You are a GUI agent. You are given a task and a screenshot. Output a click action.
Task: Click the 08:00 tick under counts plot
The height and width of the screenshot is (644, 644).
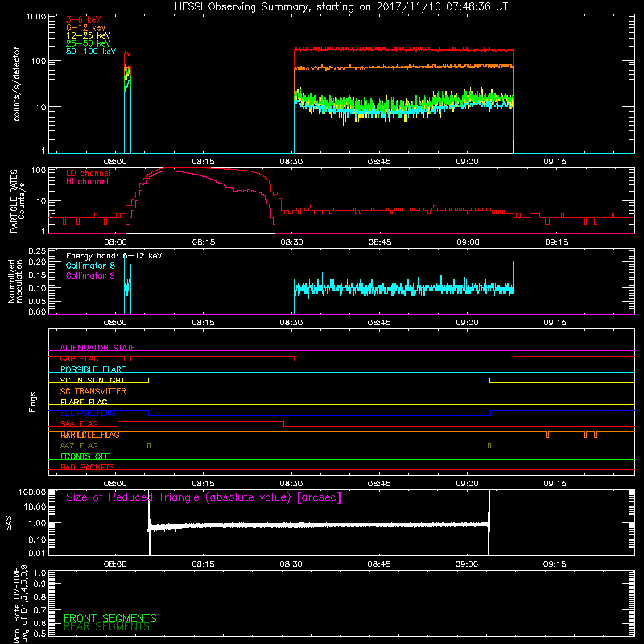[115, 162]
